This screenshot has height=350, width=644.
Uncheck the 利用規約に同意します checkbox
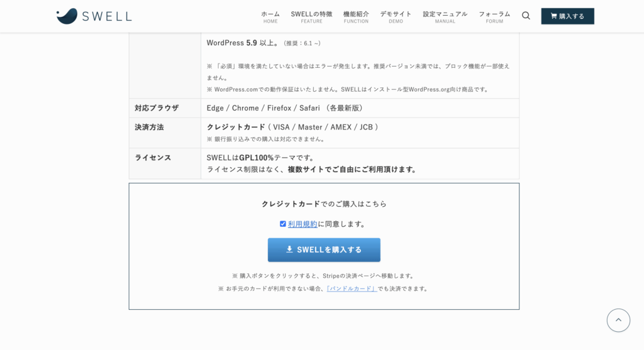(283, 224)
